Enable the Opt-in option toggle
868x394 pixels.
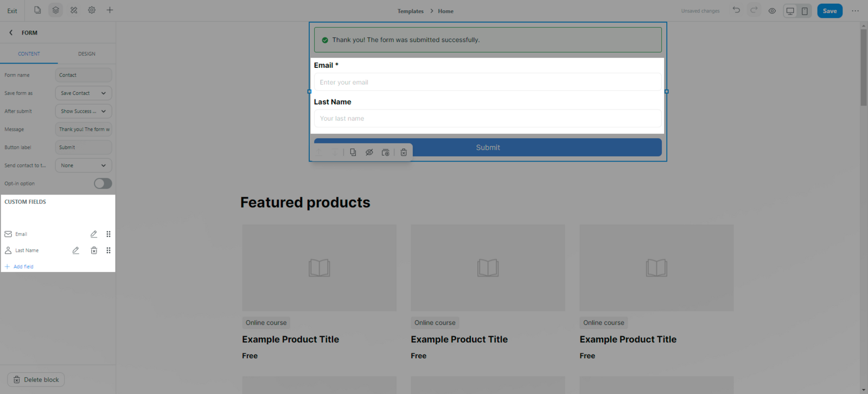coord(103,184)
